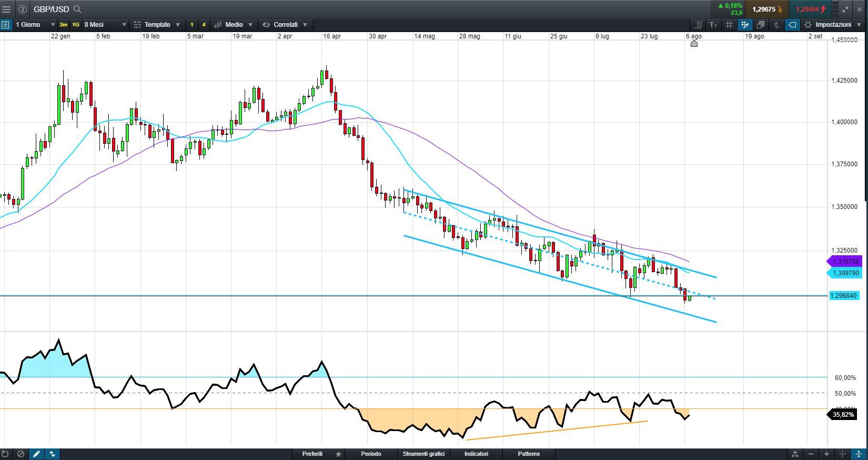Open the Patterns tab

tap(529, 454)
